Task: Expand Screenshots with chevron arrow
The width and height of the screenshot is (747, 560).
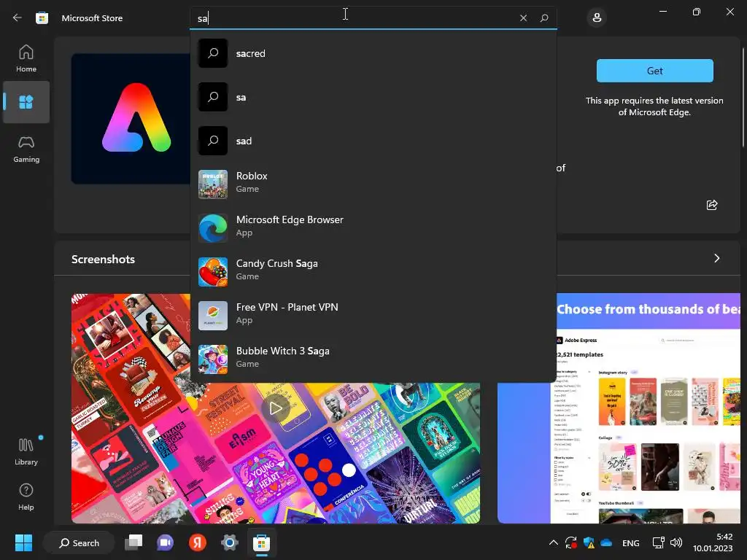Action: [x=717, y=258]
